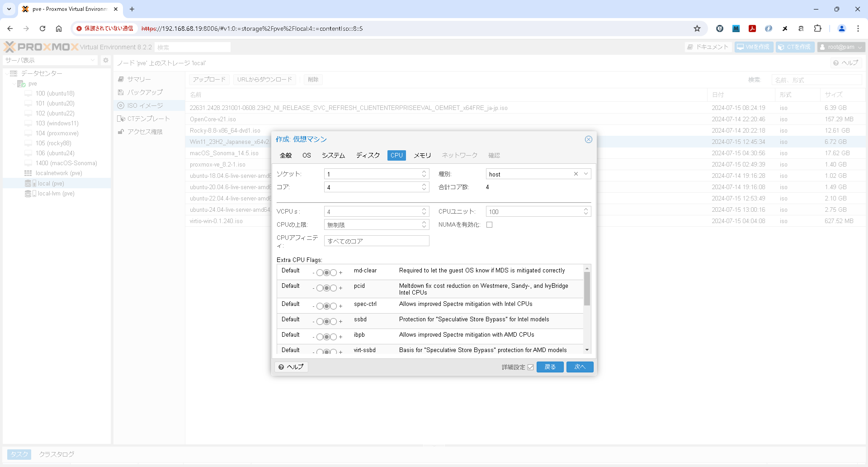Viewport: 868px width, 467px height.
Task: Click the help icon button in dialog footer
Action: click(291, 367)
